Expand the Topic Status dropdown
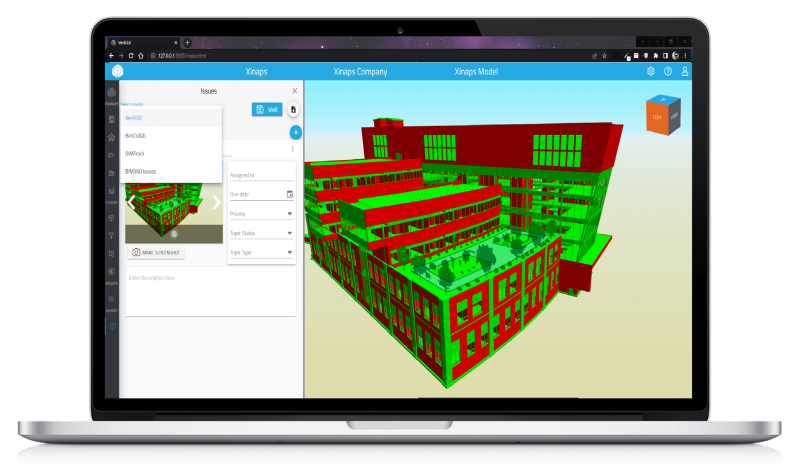 click(x=261, y=233)
